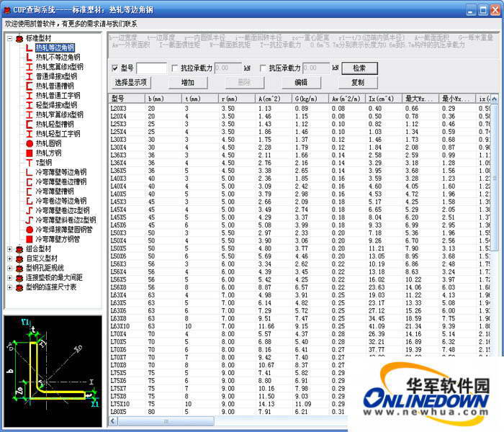Image resolution: width=504 pixels, height=432 pixels.
Task: Select table row L70X8
Action: point(228,365)
